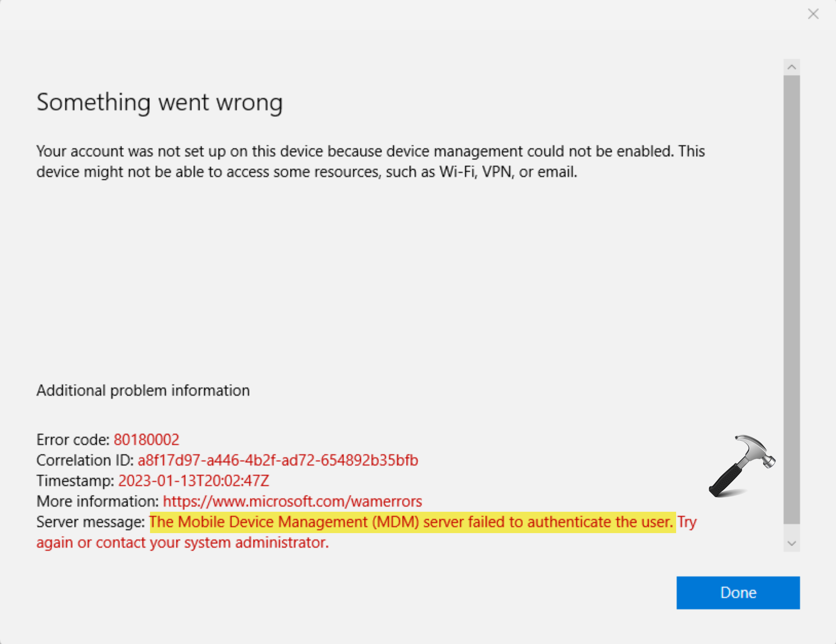
Task: Select the error code 80180002 text
Action: click(x=146, y=439)
